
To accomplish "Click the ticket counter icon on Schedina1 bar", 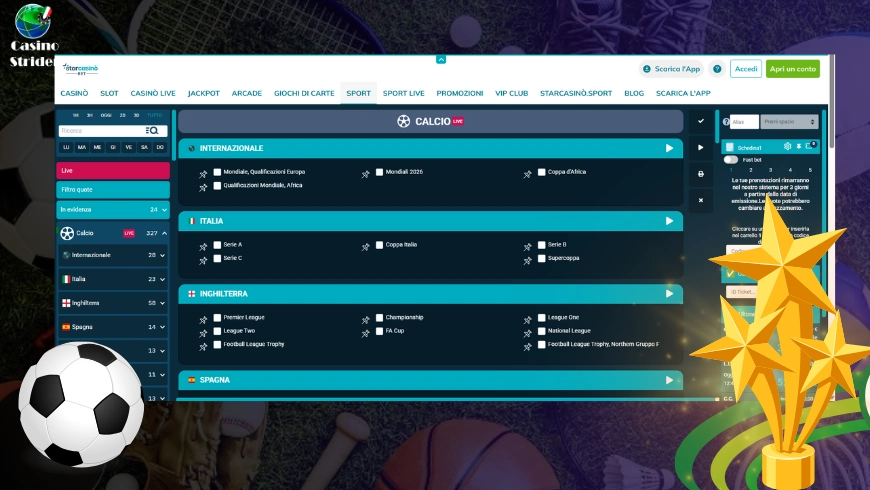I will click(x=810, y=146).
